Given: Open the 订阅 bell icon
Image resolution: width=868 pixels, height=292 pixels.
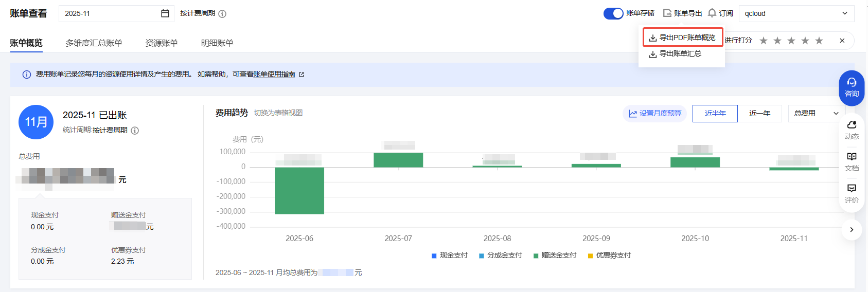Looking at the screenshot, I should click(712, 13).
